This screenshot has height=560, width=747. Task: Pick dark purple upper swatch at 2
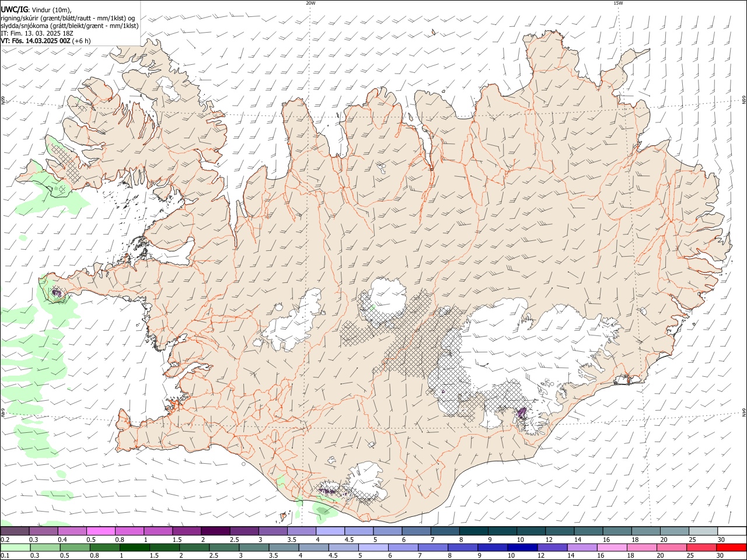[215, 531]
